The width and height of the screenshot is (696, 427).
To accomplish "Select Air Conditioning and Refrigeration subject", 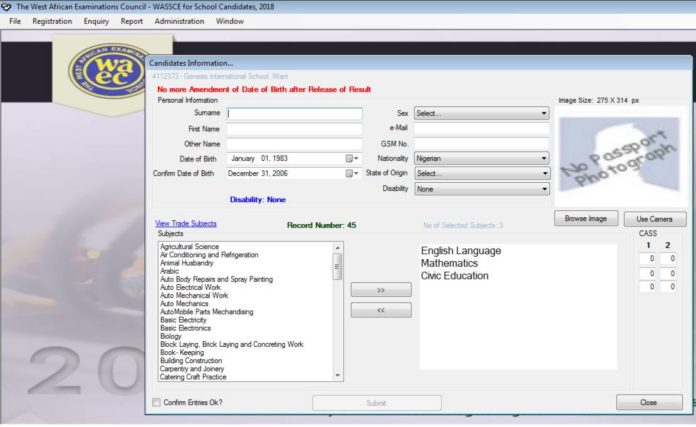I will 209,255.
